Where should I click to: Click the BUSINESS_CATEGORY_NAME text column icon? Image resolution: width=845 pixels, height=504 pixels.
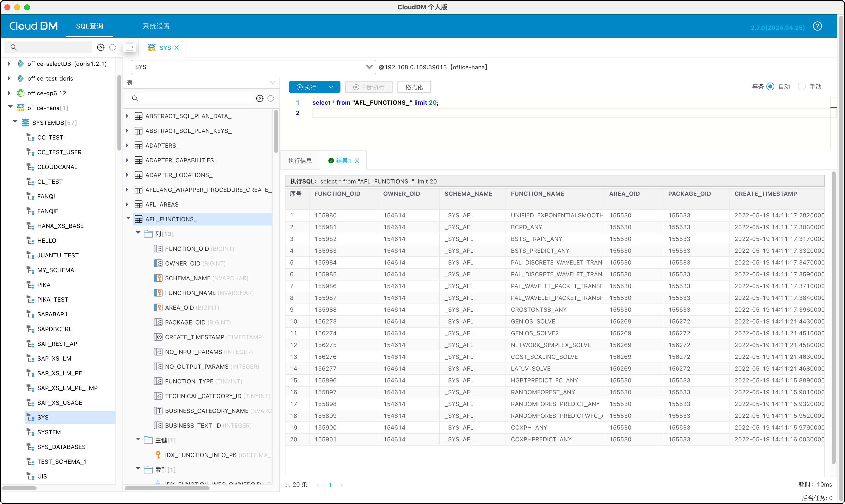coord(158,411)
